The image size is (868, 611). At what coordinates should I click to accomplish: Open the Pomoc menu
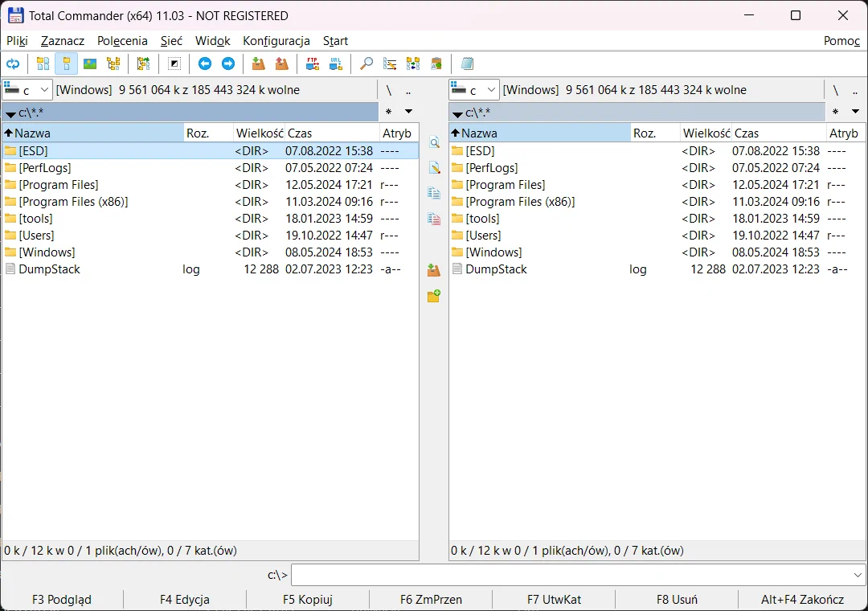(841, 41)
